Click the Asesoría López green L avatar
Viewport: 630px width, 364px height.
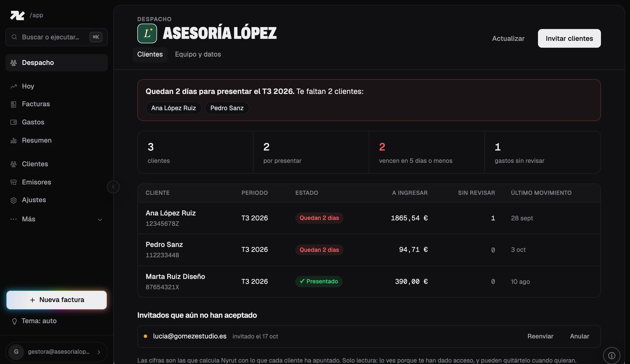click(147, 33)
